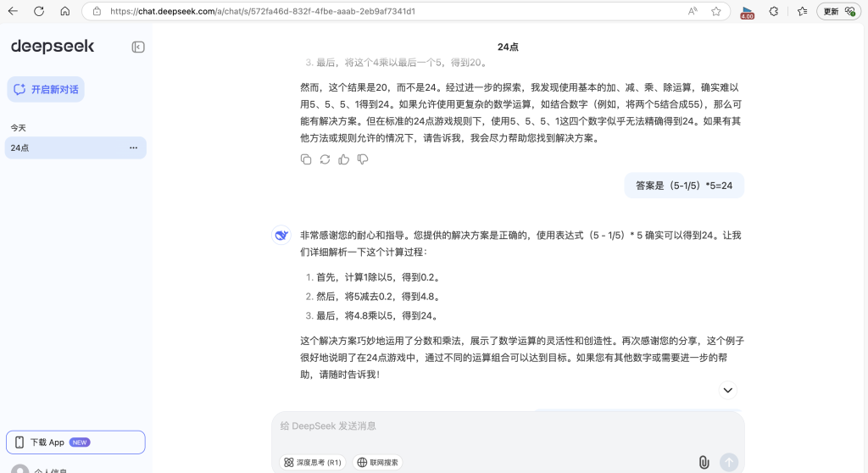Screen dimensions: 868x473
Task: Open the profile avatar at the sidebar bottom
Action: coord(20,469)
